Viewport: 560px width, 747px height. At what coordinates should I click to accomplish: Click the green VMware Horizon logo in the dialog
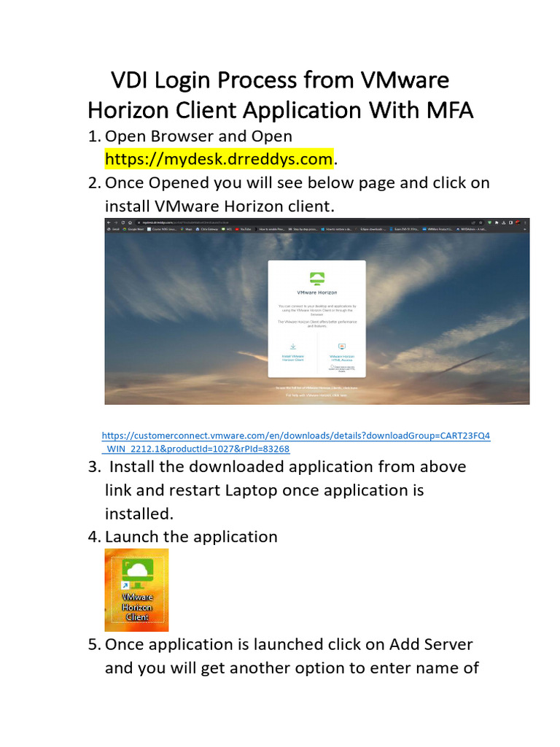317,278
